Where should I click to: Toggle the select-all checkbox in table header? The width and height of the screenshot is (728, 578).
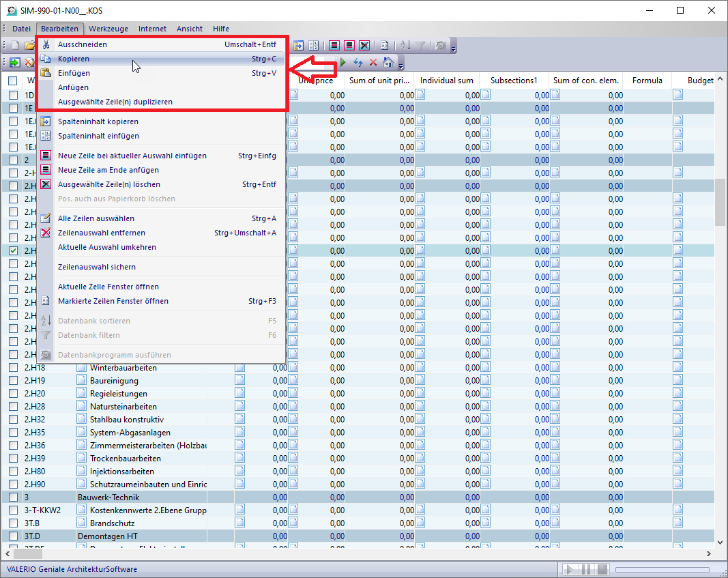pos(13,81)
